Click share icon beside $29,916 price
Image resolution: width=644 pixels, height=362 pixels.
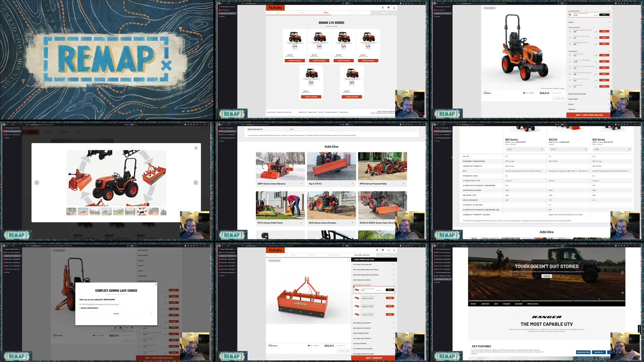530,93
